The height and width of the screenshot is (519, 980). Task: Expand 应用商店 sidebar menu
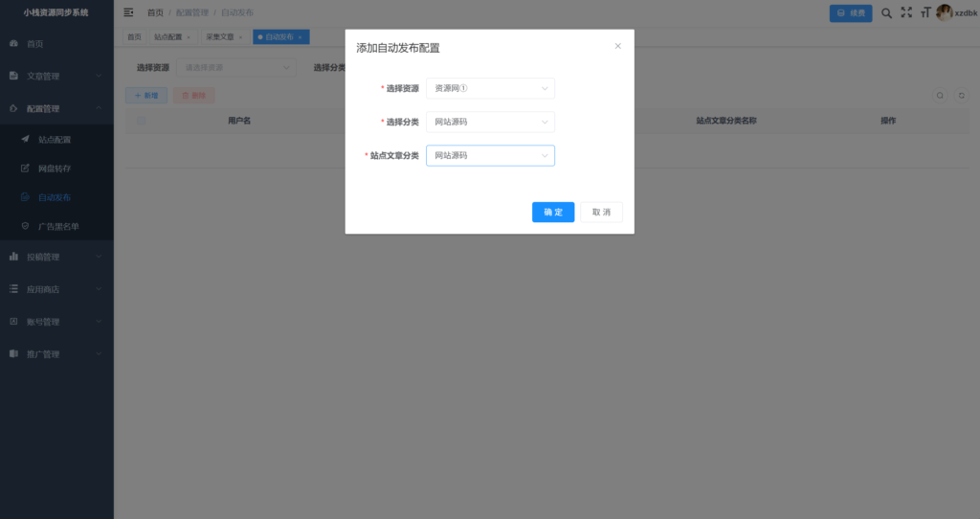(x=56, y=289)
